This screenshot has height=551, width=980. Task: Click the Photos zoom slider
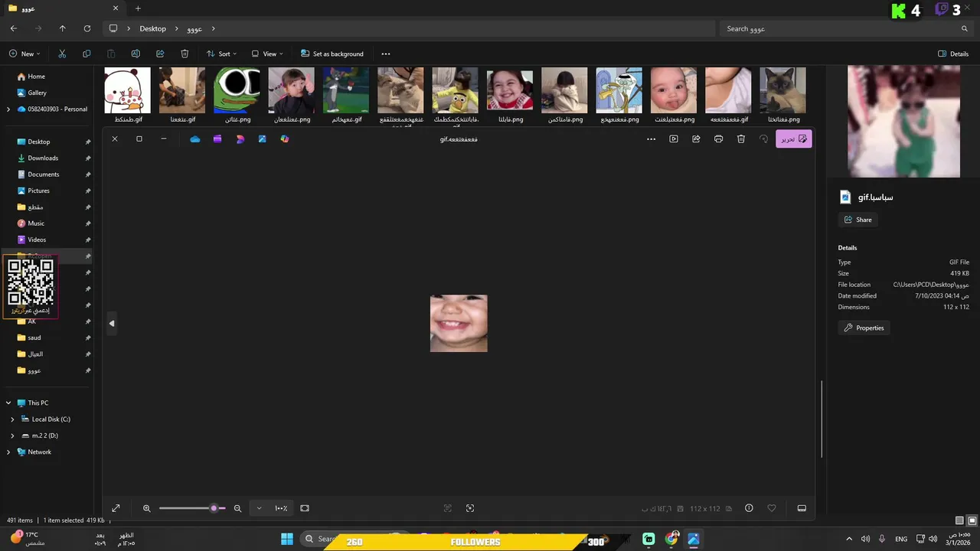(191, 508)
